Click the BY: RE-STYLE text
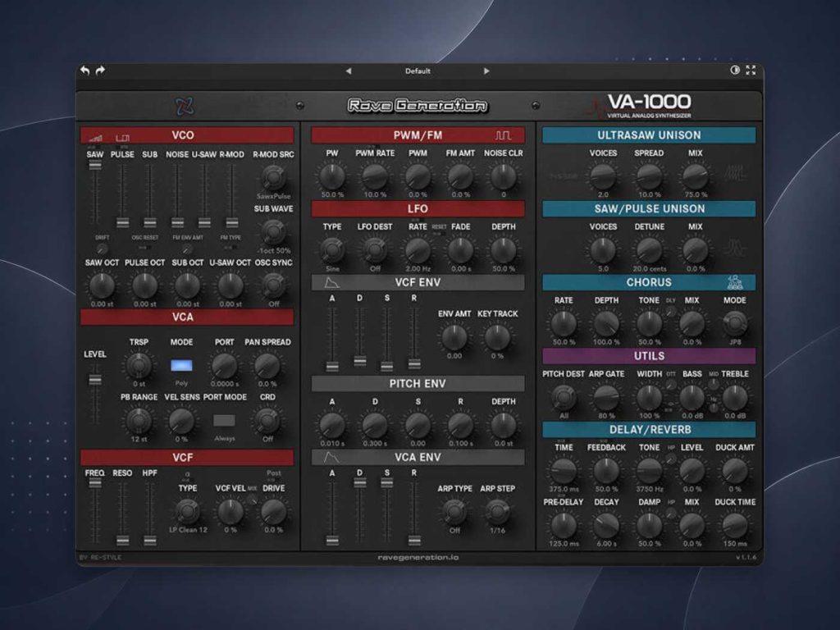 (101, 558)
